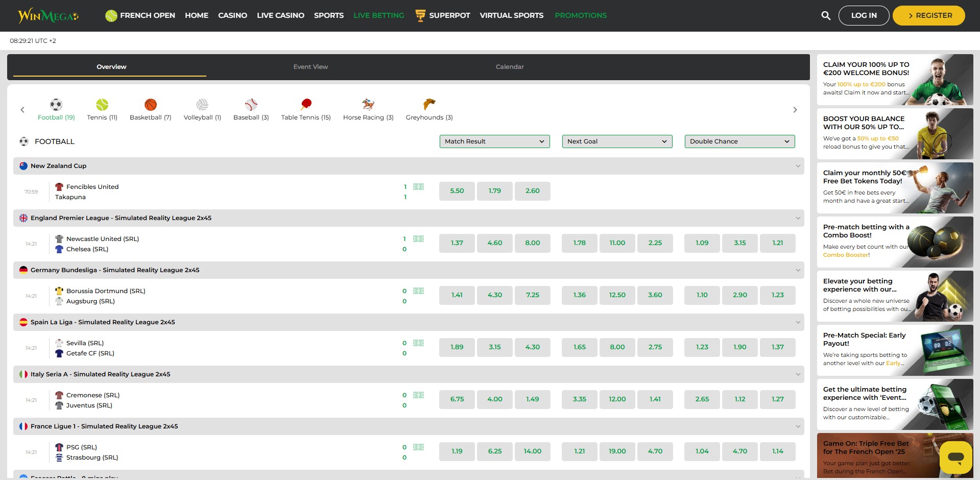Open the monthly Free Bet Tokens promo
This screenshot has width=980, height=480.
tap(895, 188)
